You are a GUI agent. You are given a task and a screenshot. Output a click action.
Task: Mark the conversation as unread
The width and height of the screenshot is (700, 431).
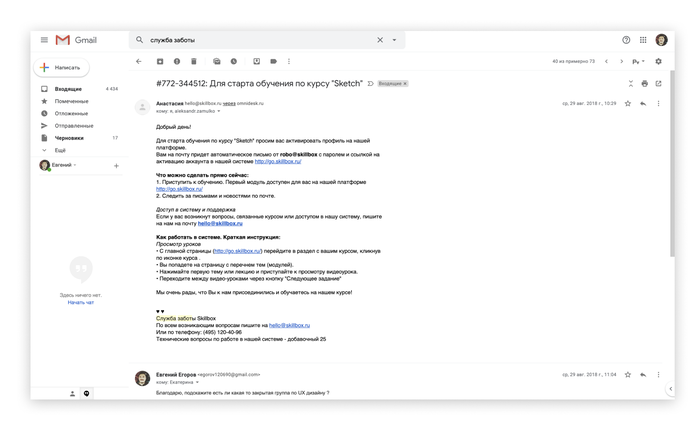217,61
